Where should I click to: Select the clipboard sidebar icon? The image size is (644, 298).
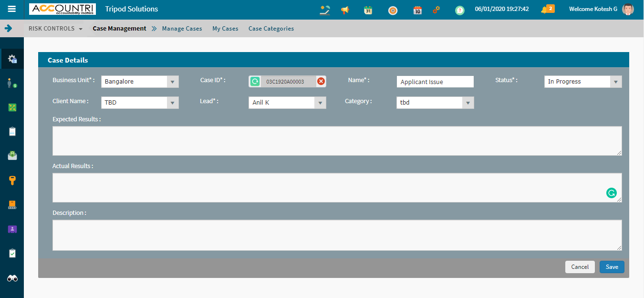[x=12, y=131]
